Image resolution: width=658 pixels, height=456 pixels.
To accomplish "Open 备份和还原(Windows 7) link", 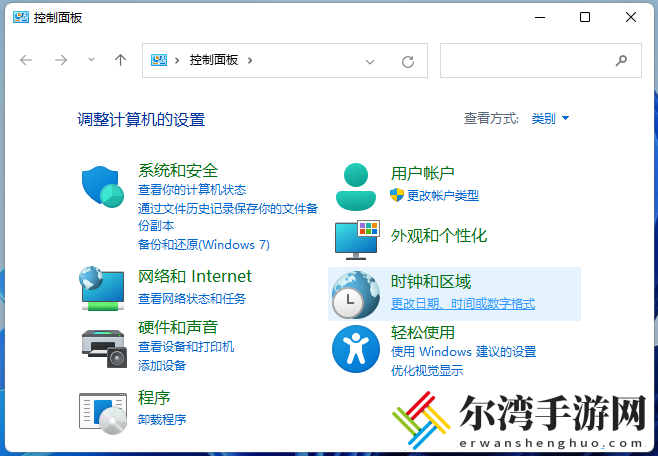I will pos(204,245).
